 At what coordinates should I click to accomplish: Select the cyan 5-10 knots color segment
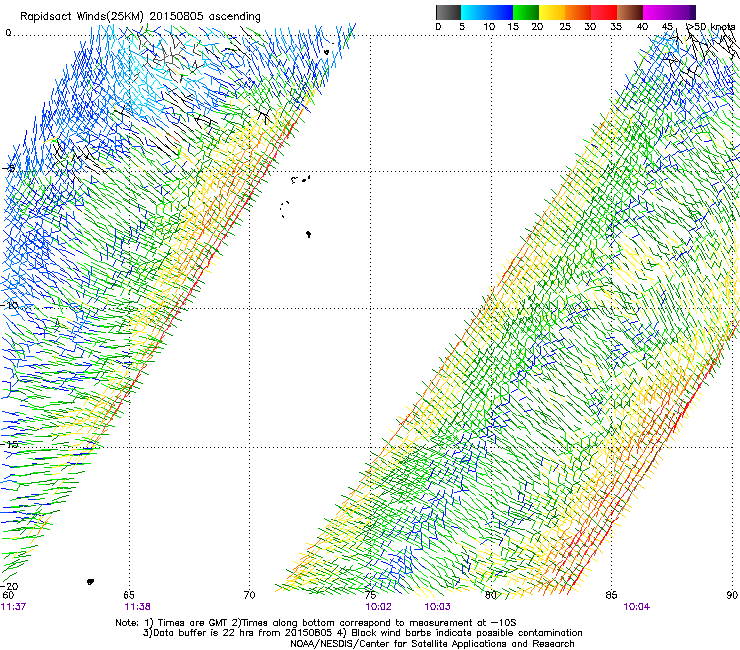[474, 12]
